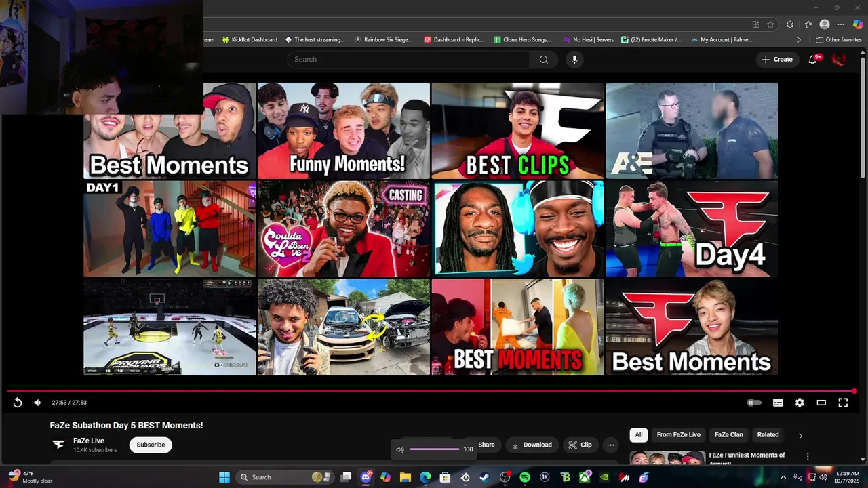Expand the favorites bar overflow chevron
The width and height of the screenshot is (868, 488).
pyautogui.click(x=799, y=40)
